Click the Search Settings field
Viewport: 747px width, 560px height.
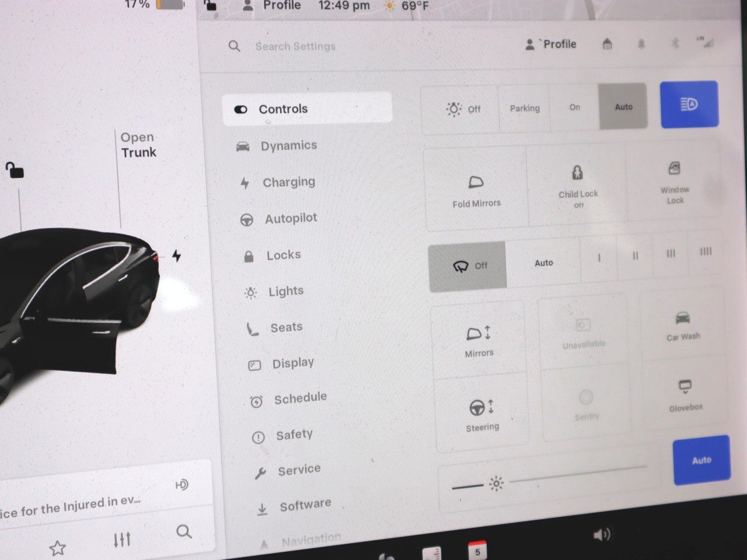pos(295,46)
